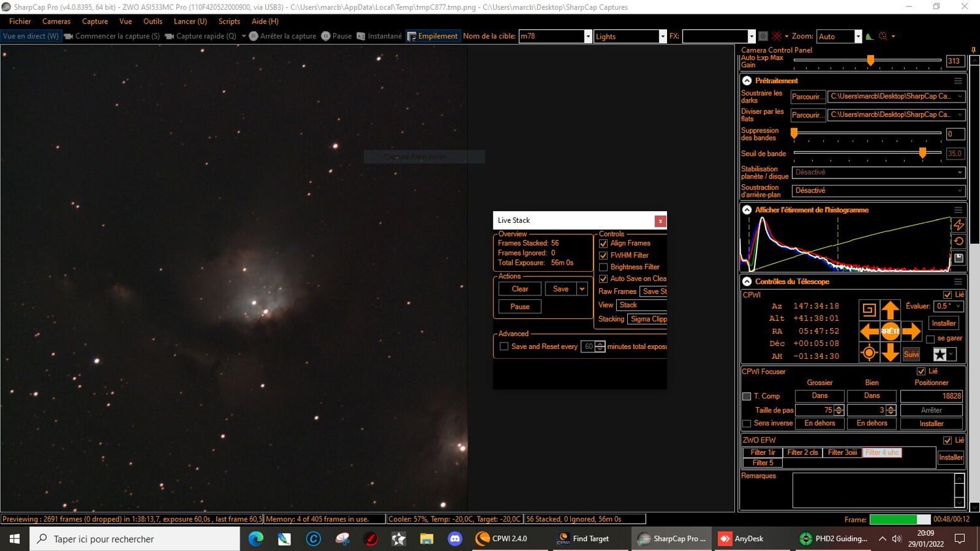This screenshot has height=551, width=980.
Task: Click the Seuil de bande slider handle
Action: click(x=923, y=153)
